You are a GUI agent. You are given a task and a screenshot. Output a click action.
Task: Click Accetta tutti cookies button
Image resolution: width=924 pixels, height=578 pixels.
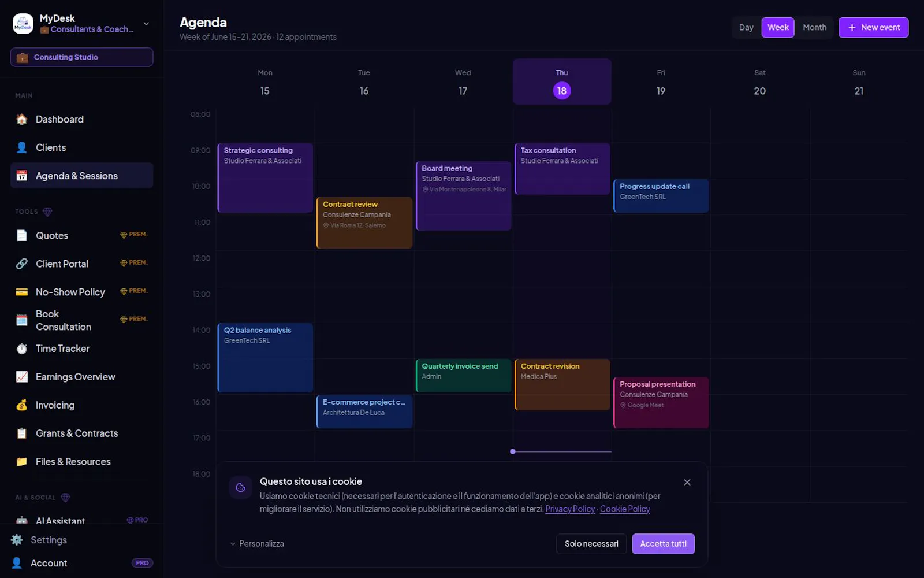[x=663, y=544]
